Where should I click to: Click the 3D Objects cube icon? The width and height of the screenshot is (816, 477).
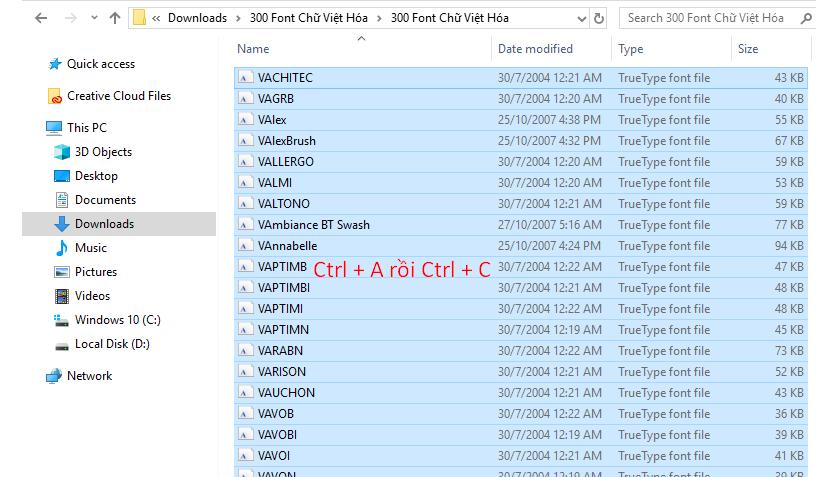(62, 152)
